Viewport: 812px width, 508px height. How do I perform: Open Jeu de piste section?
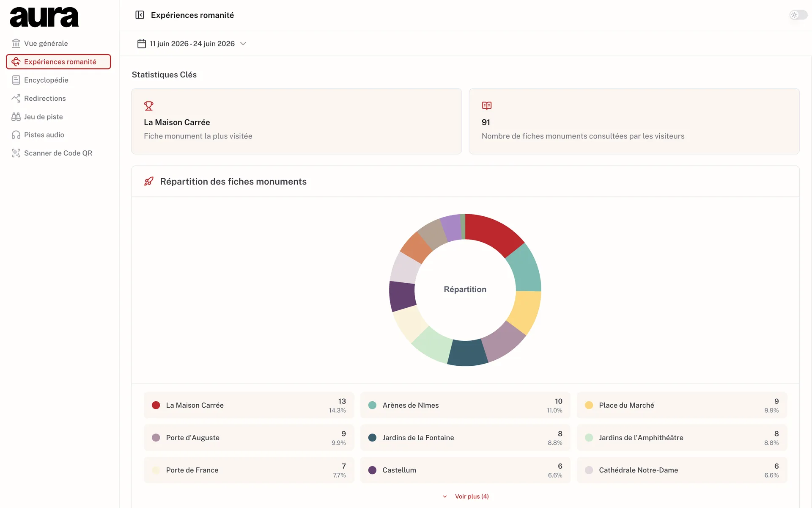coord(58,116)
